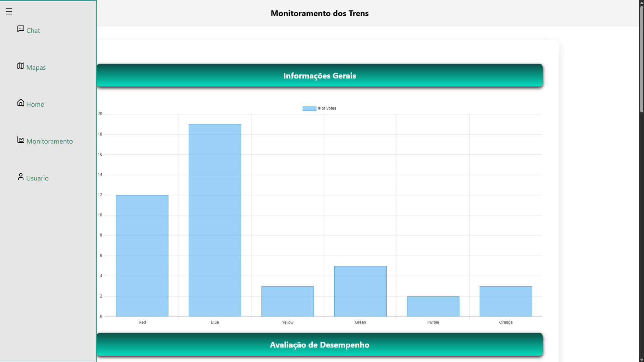Image resolution: width=644 pixels, height=362 pixels.
Task: Navigate to Home in the sidebar
Action: coord(35,104)
